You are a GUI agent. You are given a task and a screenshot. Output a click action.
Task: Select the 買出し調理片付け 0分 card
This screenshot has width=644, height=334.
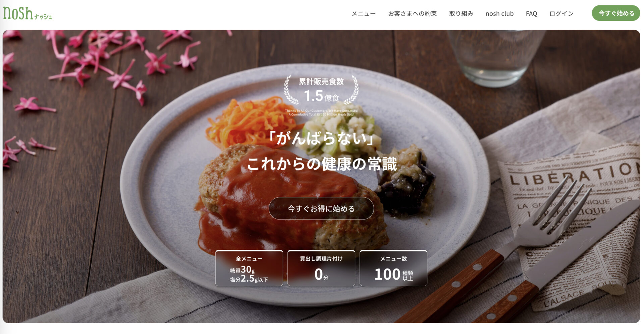(x=321, y=268)
